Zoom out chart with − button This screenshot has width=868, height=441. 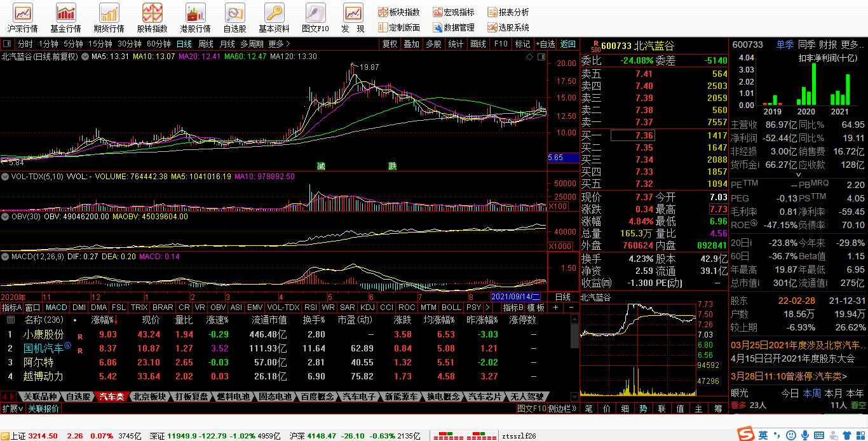tap(571, 308)
